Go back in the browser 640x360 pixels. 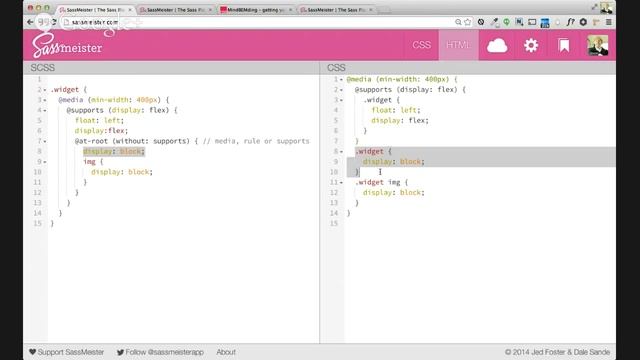point(30,22)
